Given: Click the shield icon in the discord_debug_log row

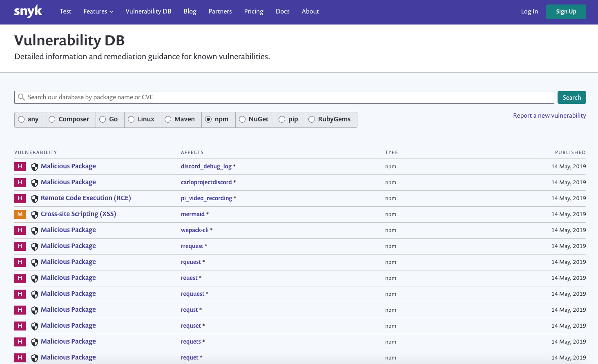Looking at the screenshot, I should pos(35,167).
